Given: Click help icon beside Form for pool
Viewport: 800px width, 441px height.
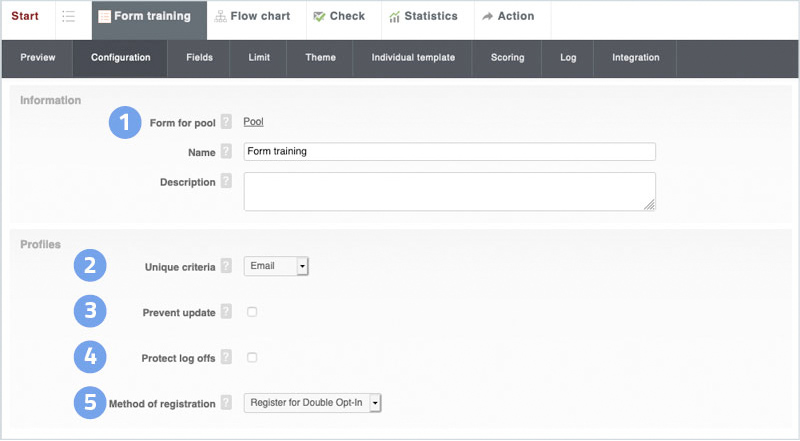Looking at the screenshot, I should [x=226, y=122].
